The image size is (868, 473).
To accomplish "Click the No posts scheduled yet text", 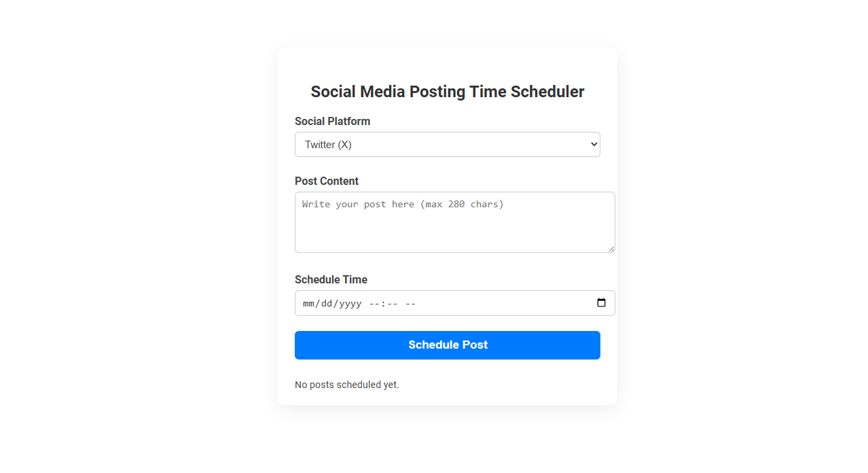I will point(347,385).
